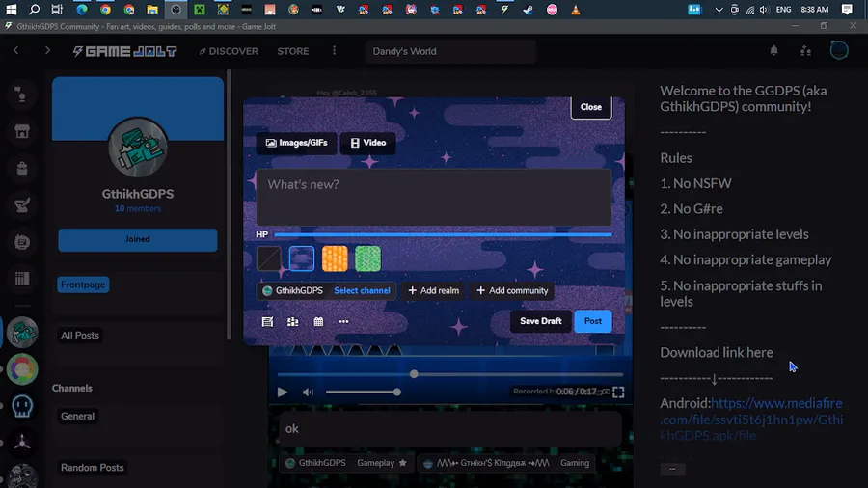Open VLC media player from taskbar
Viewport: 868px width, 488px height.
point(576,10)
